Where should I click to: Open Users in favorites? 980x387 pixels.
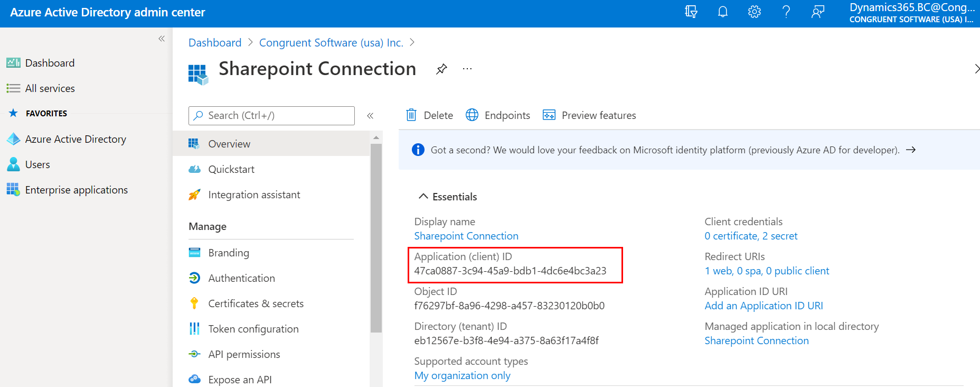point(37,164)
